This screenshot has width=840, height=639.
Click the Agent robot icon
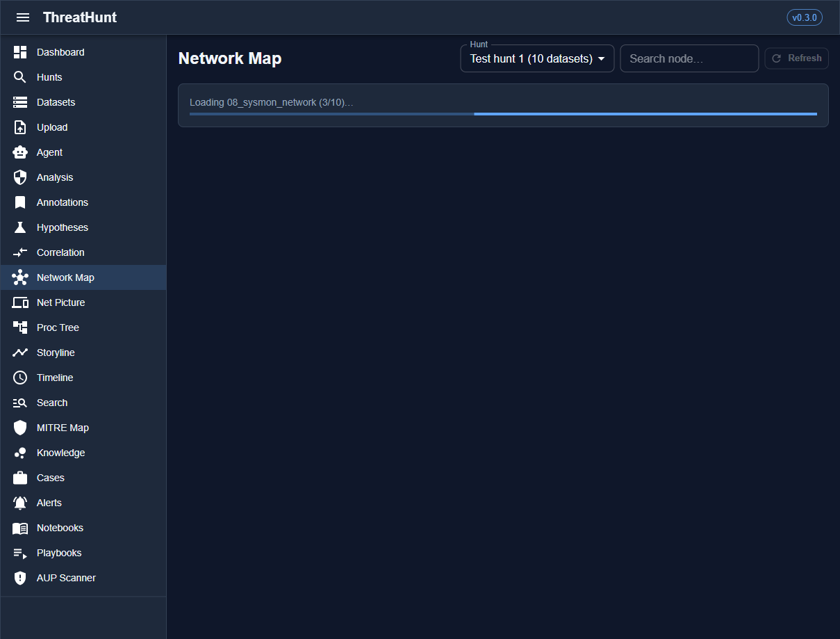[x=20, y=152]
